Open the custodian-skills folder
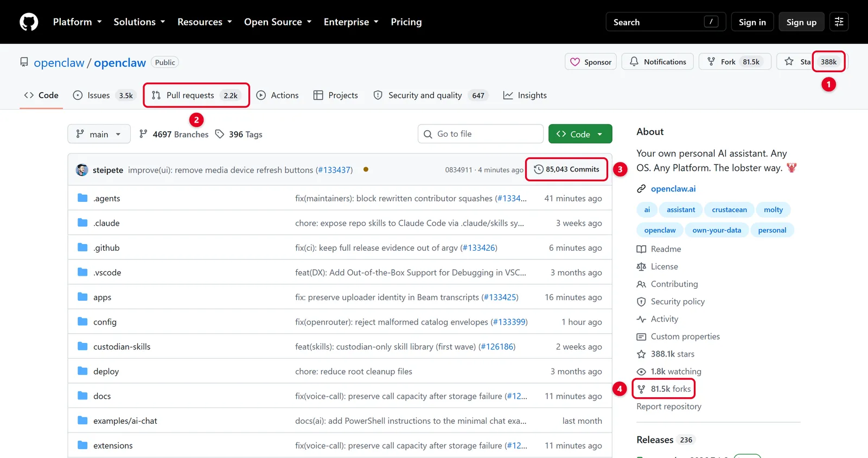Viewport: 868px width, 458px height. pyautogui.click(x=122, y=347)
